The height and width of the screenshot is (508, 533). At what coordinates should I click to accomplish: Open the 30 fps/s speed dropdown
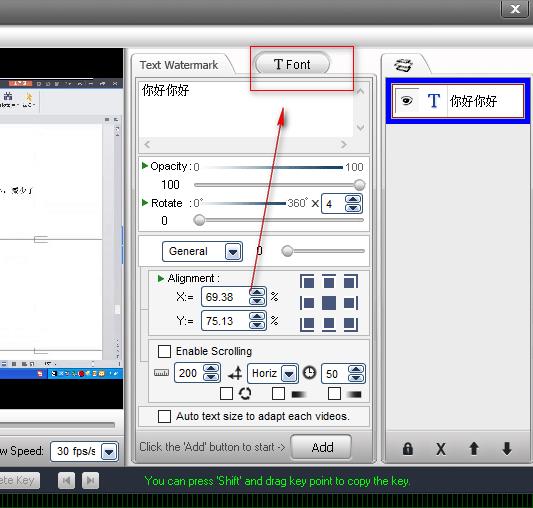click(109, 452)
